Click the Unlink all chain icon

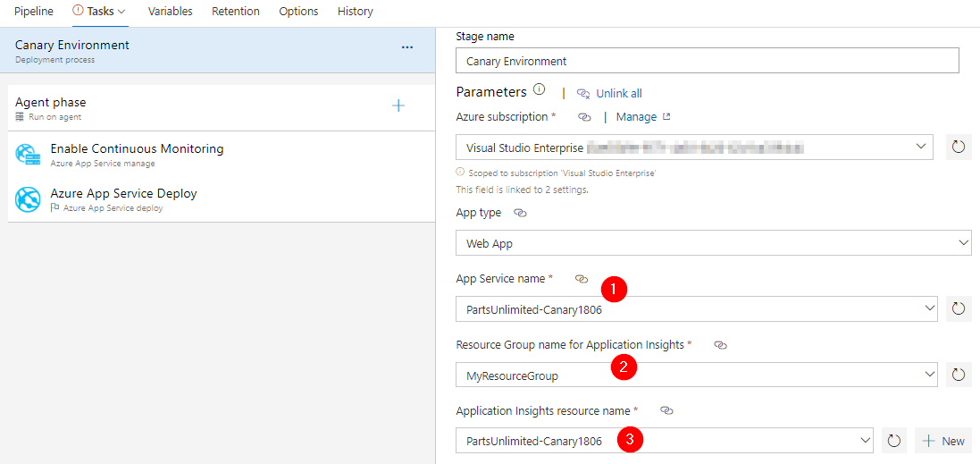point(583,93)
